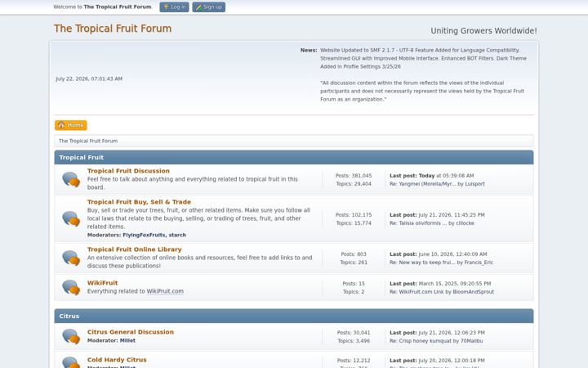Screen dimensions: 588x368
Task: Open Cold Hardy Citrus board
Action: click(x=117, y=360)
